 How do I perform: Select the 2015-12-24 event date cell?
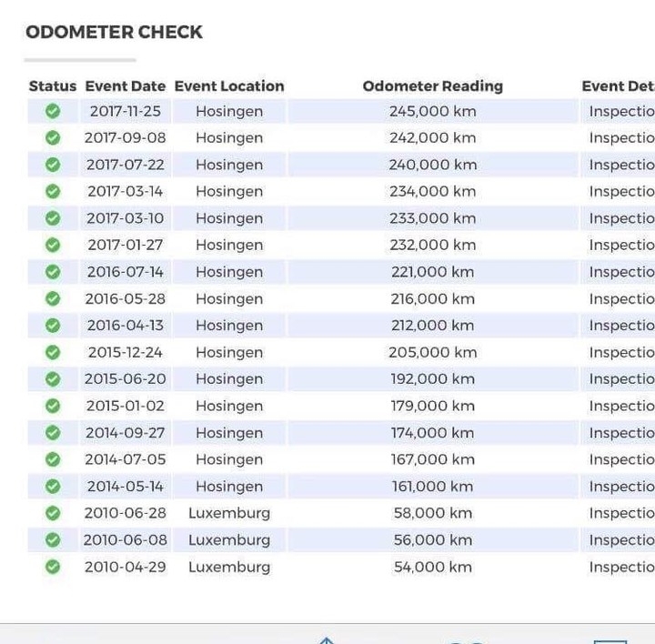126,352
